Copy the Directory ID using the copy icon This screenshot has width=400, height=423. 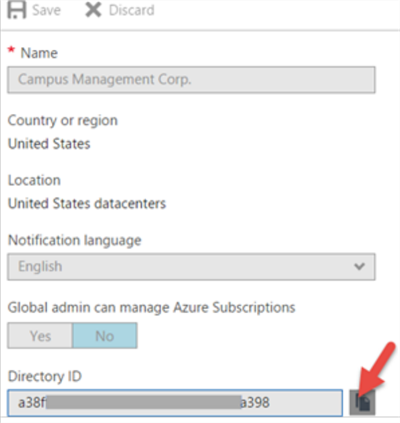(363, 403)
